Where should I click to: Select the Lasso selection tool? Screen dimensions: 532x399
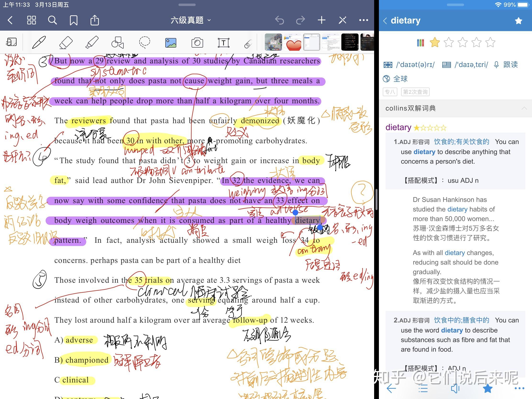(144, 42)
